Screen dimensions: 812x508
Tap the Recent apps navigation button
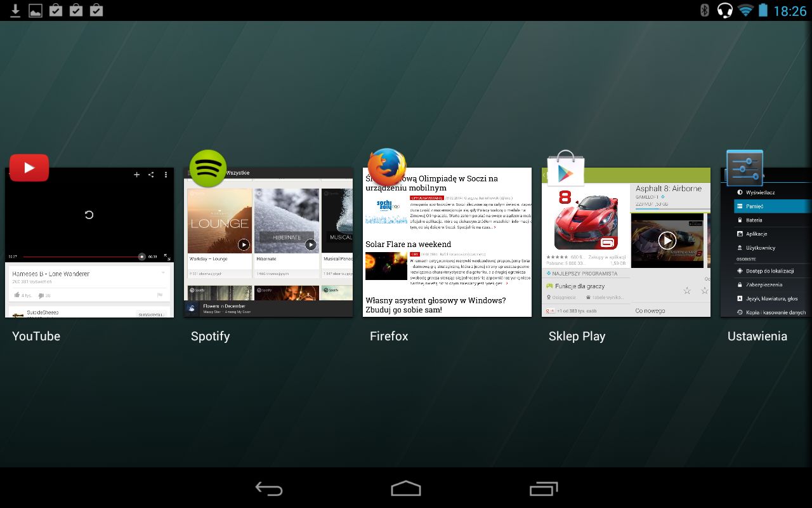tap(544, 488)
